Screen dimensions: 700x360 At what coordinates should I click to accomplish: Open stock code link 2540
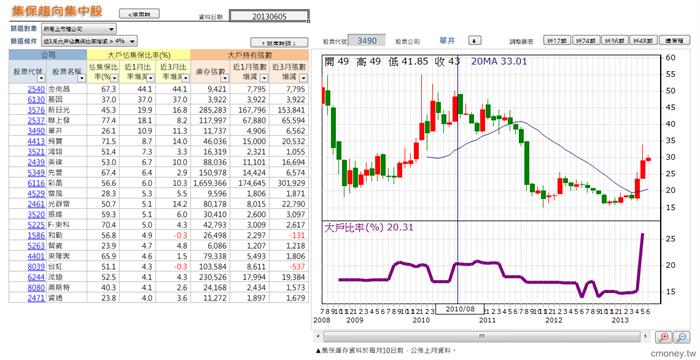36,89
